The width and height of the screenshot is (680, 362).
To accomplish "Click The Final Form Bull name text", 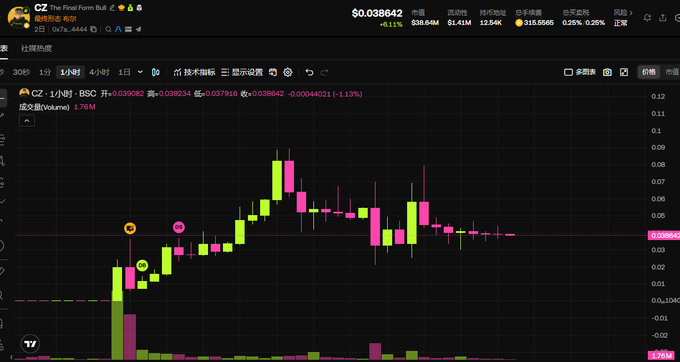I will point(78,8).
